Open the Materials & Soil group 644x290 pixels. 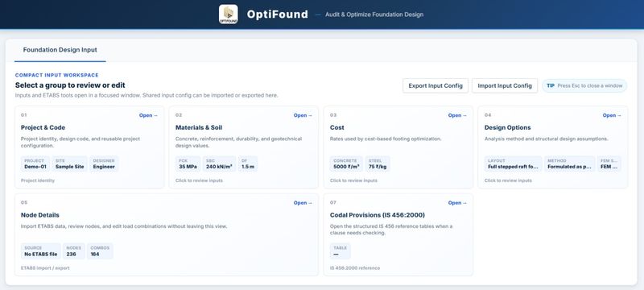point(303,115)
